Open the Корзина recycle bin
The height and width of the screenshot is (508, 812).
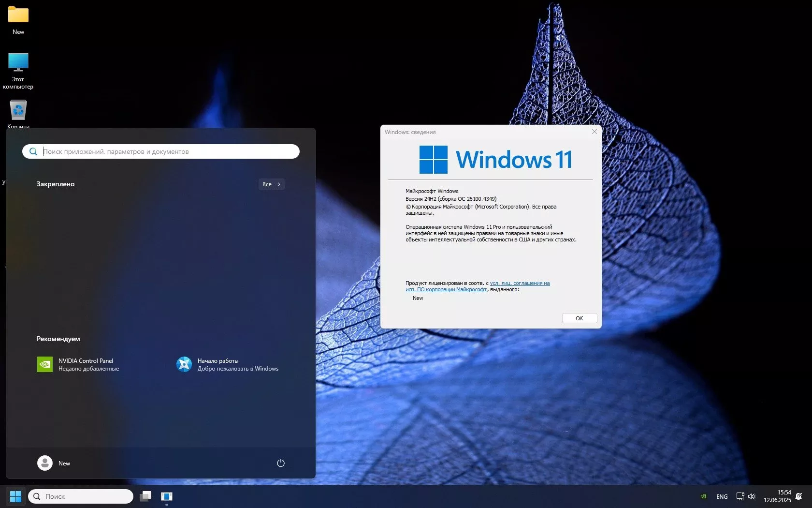click(x=18, y=110)
